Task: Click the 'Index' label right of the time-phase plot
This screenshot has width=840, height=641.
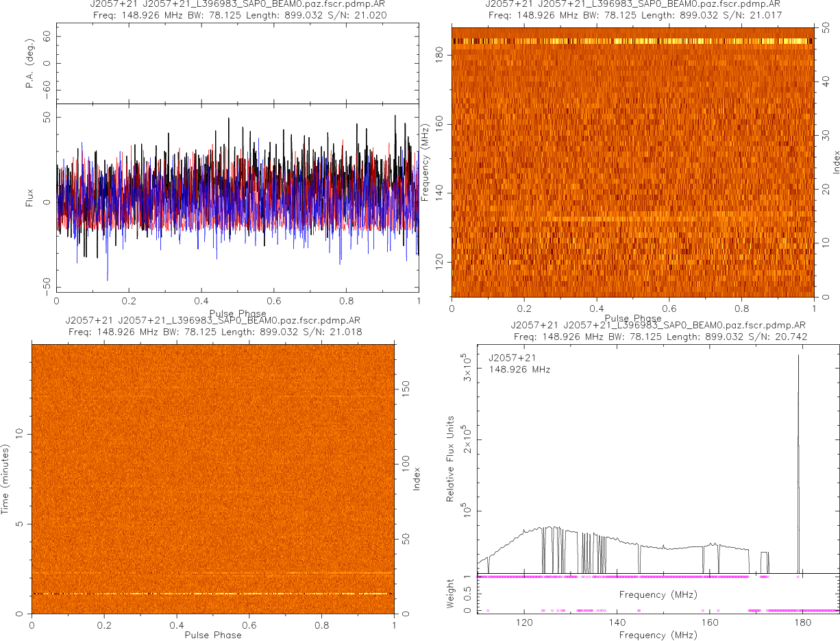Action: (x=416, y=479)
